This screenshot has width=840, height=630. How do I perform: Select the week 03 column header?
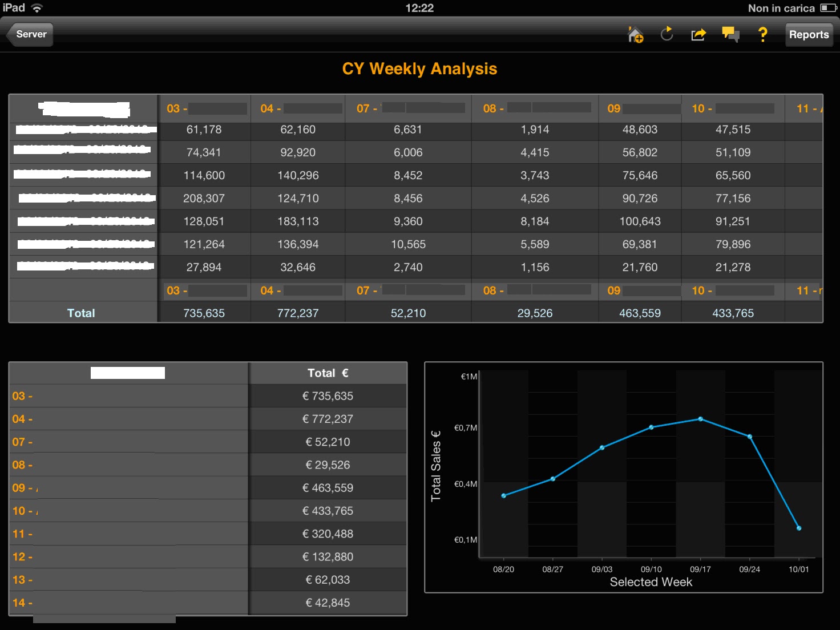tap(205, 108)
